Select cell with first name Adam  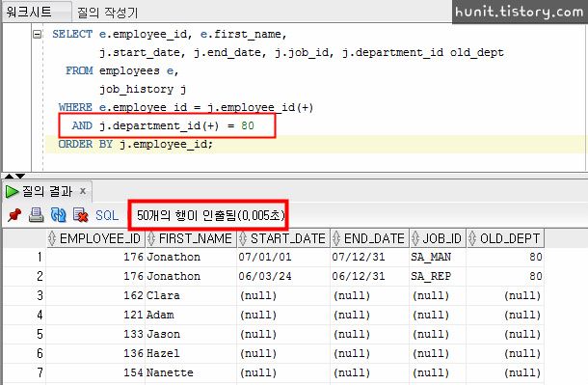coord(191,315)
